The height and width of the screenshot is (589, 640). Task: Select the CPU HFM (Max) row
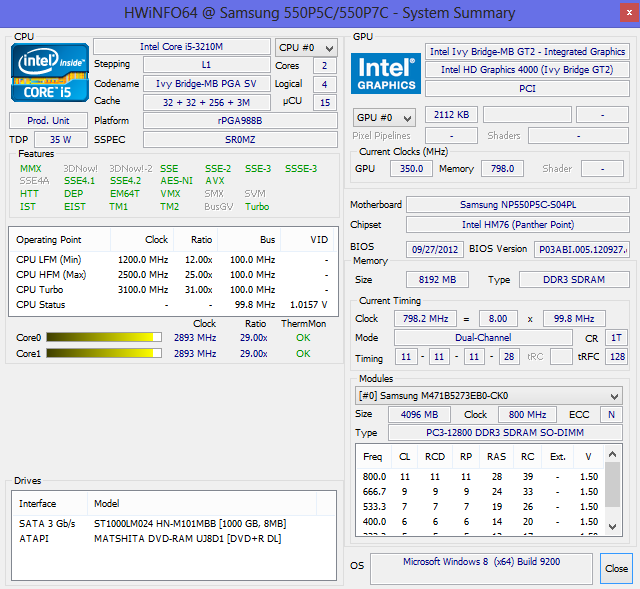173,275
